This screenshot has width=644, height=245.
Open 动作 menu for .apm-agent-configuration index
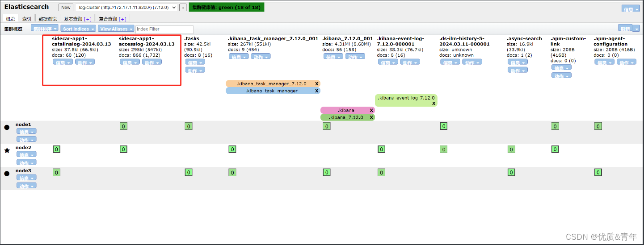[x=627, y=62]
